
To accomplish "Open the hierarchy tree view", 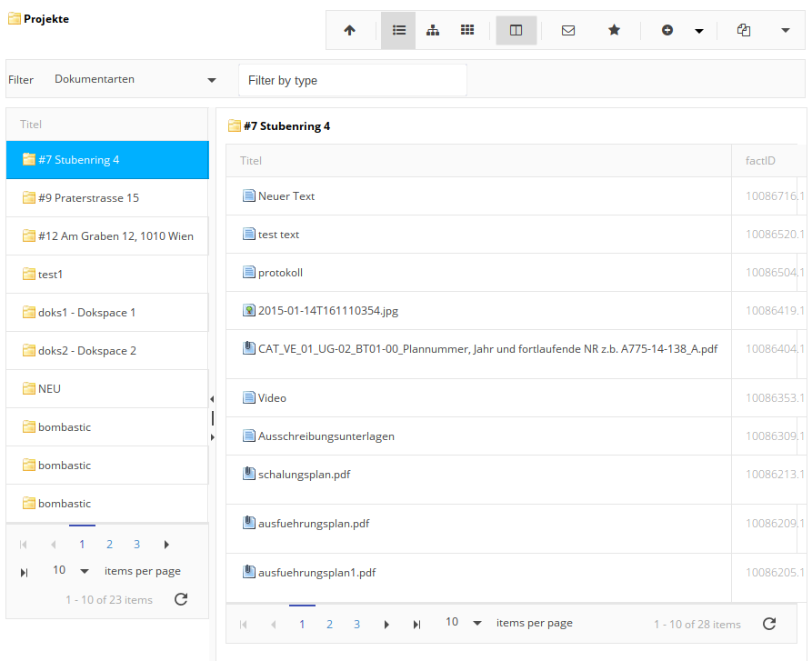I will pos(433,30).
